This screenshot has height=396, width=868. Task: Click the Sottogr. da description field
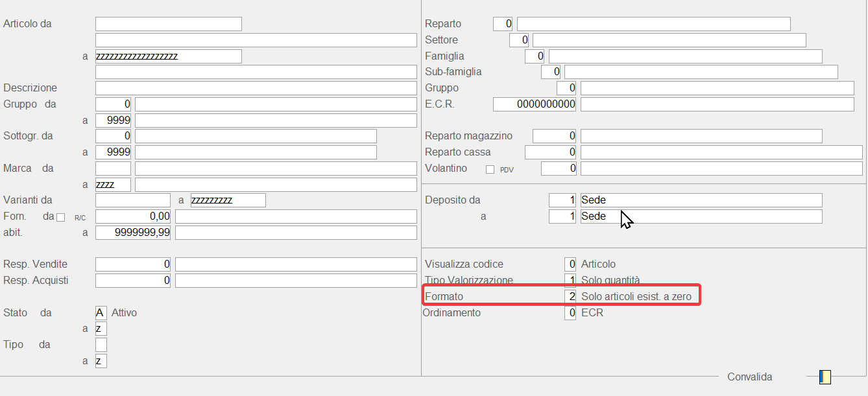256,136
